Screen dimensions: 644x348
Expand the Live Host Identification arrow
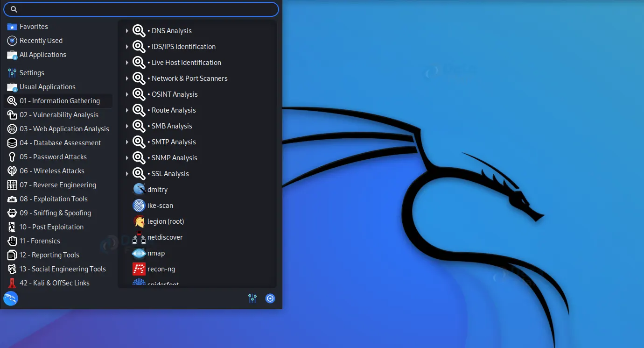coord(127,63)
